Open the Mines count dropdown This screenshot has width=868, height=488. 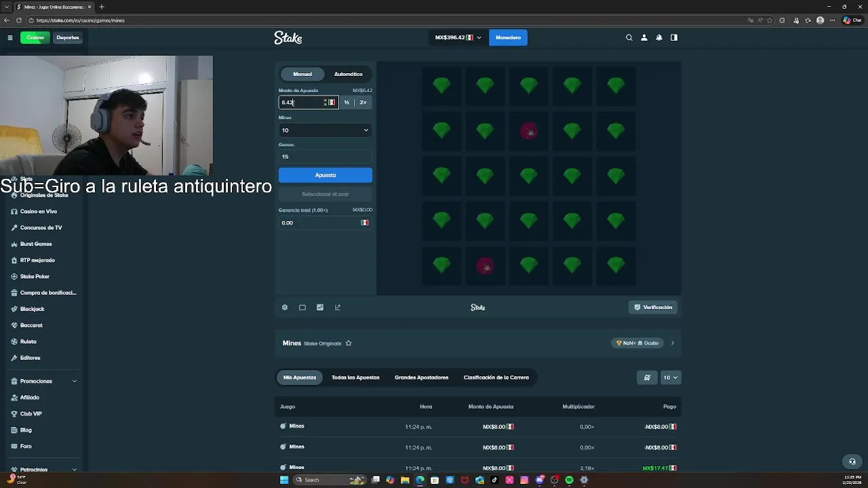point(325,130)
